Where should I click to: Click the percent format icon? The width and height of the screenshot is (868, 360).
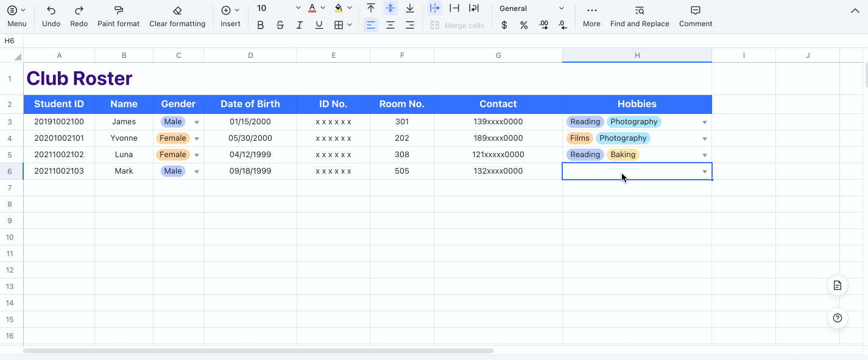click(x=523, y=25)
